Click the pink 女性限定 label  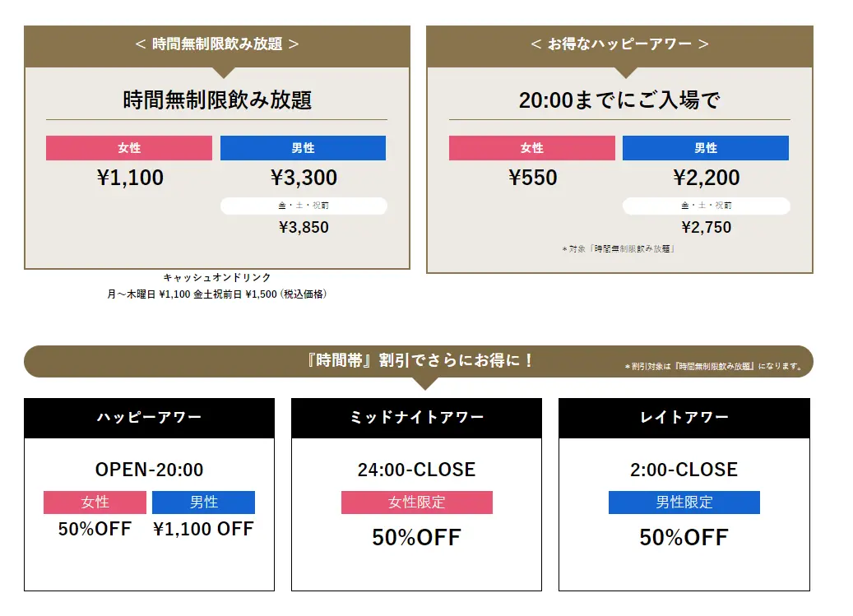[x=417, y=503]
